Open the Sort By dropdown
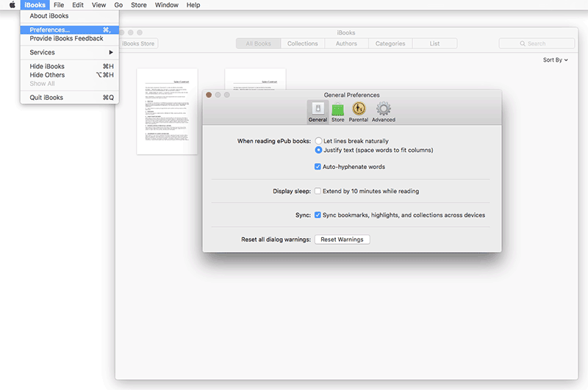The height and width of the screenshot is (390, 588). point(556,60)
